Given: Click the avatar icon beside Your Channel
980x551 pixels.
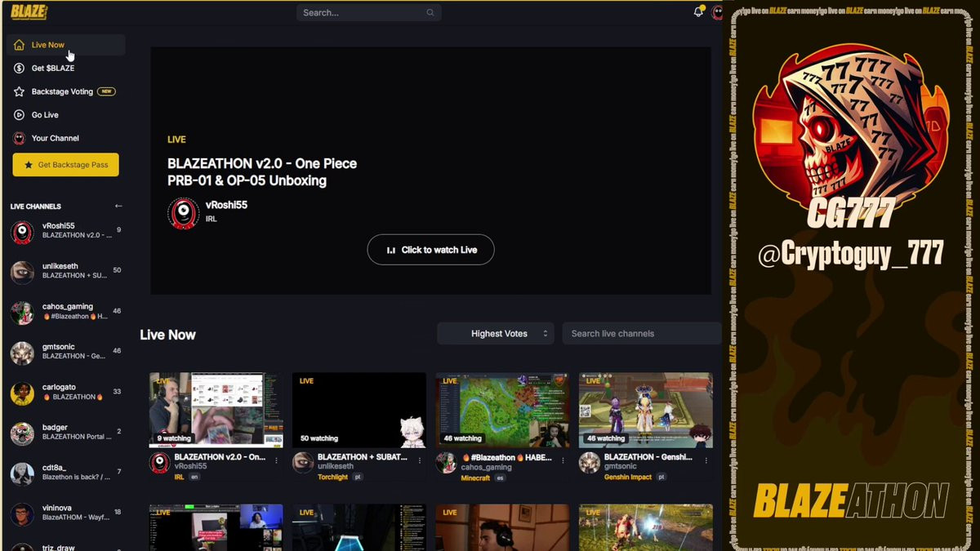Looking at the screenshot, I should click(x=19, y=138).
